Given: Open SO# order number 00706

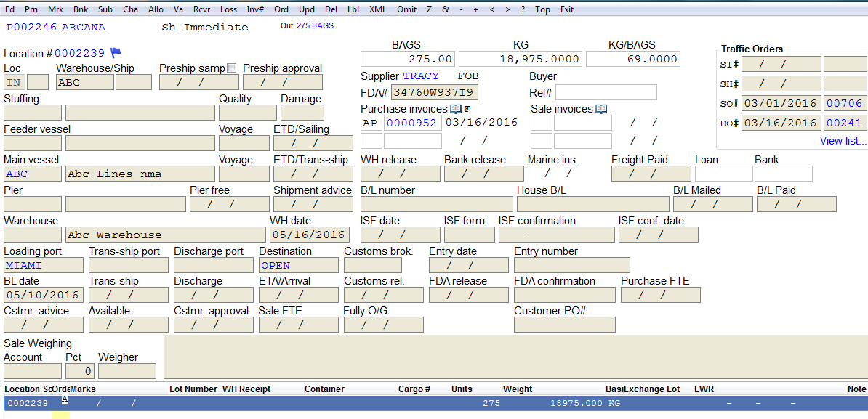Looking at the screenshot, I should [845, 103].
